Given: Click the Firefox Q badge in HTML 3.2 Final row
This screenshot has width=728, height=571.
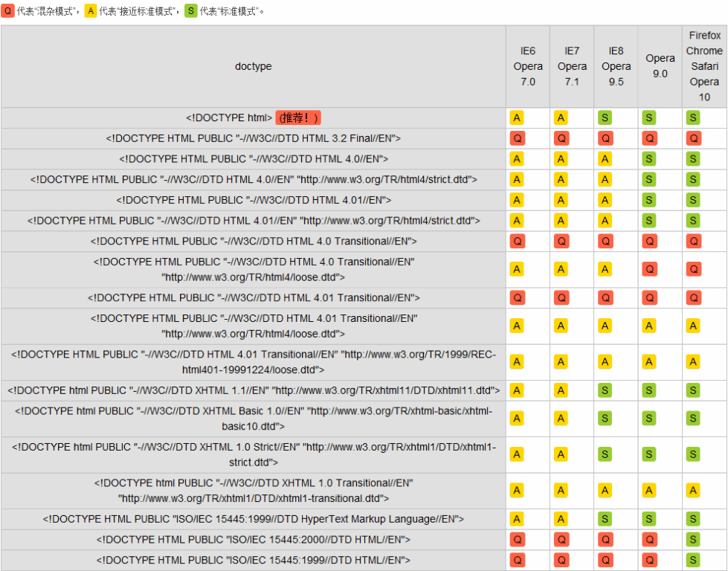Looking at the screenshot, I should pos(693,138).
